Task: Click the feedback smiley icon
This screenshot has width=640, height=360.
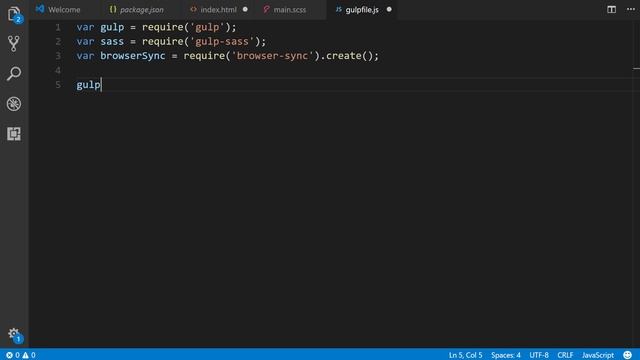Action: [x=627, y=355]
